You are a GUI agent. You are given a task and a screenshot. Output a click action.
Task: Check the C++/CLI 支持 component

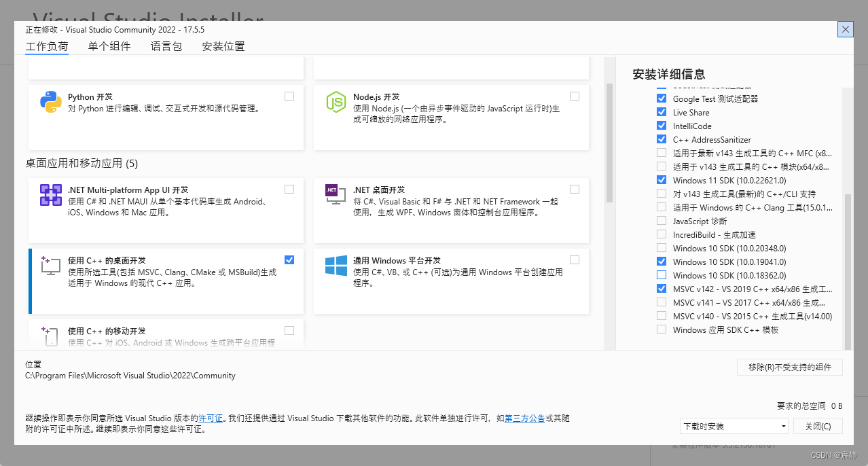point(662,194)
